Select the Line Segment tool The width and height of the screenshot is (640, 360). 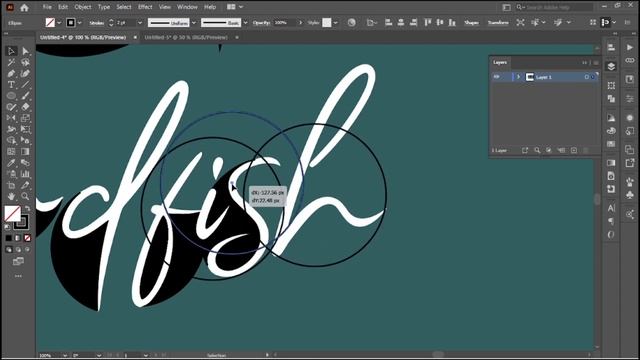pyautogui.click(x=25, y=84)
